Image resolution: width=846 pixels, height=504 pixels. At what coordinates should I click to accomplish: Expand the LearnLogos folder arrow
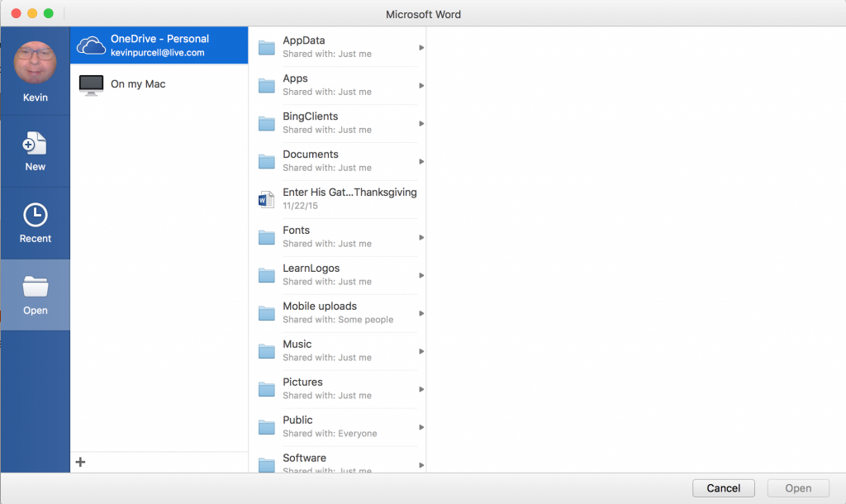point(421,276)
